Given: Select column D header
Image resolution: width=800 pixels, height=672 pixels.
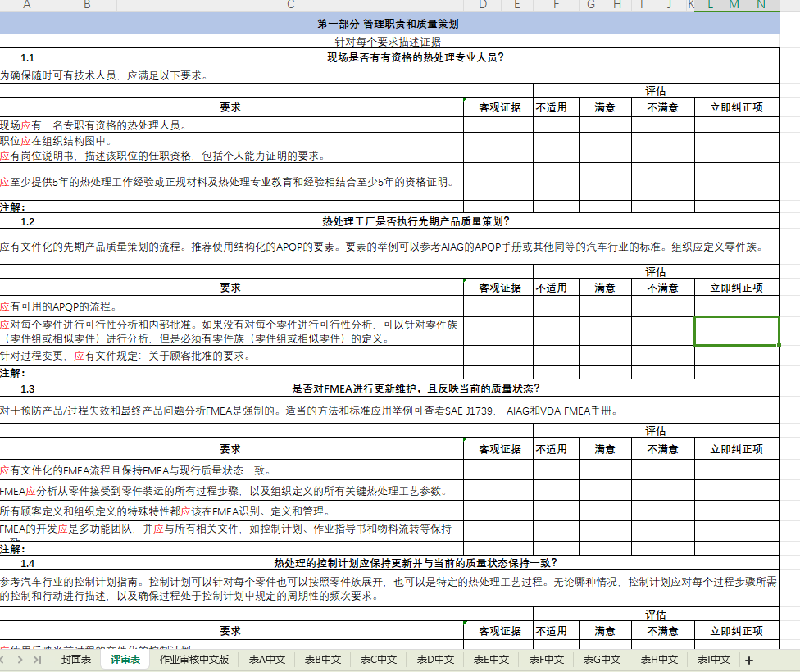Looking at the screenshot, I should (483, 6).
